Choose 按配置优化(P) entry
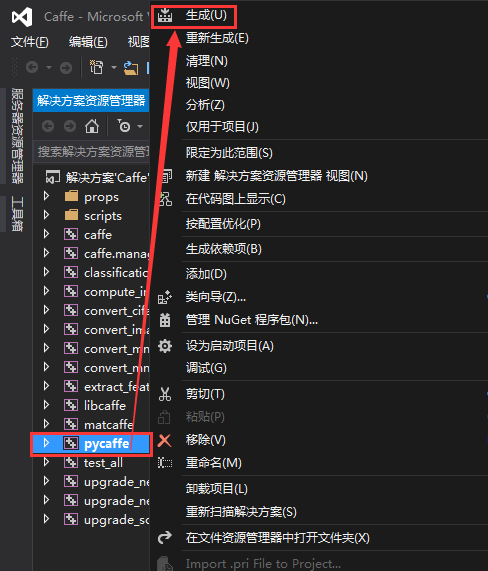 tap(223, 224)
